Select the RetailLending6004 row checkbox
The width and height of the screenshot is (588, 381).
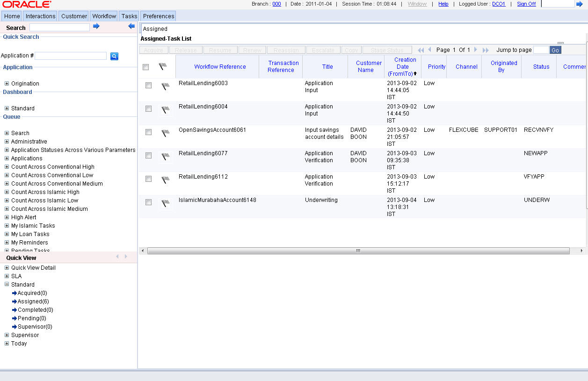pyautogui.click(x=148, y=109)
